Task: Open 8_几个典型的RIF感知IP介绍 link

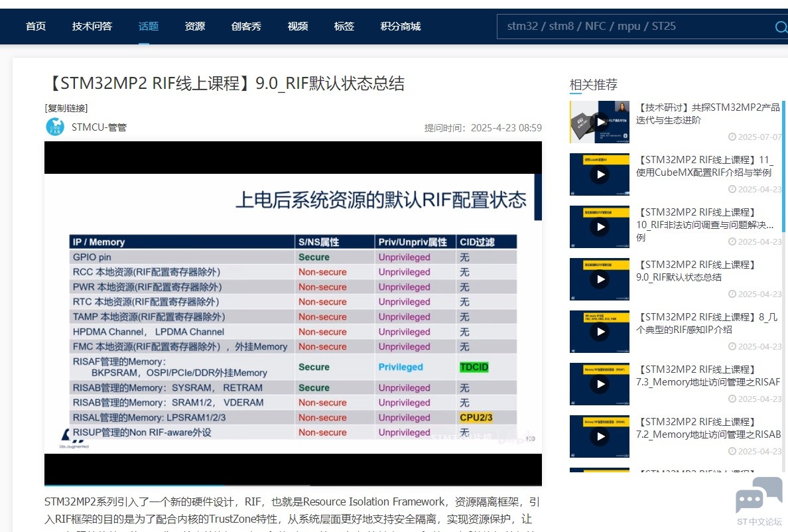Action: tap(706, 323)
